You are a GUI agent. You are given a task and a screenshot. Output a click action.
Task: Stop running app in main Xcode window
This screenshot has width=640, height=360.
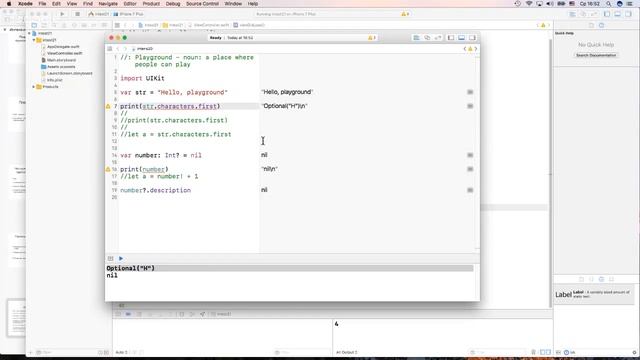(x=77, y=14)
